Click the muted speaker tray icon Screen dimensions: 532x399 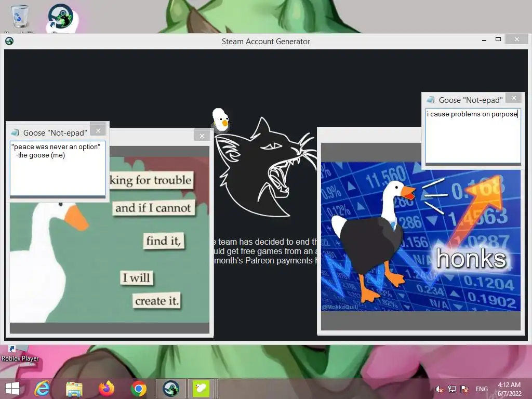pos(439,389)
